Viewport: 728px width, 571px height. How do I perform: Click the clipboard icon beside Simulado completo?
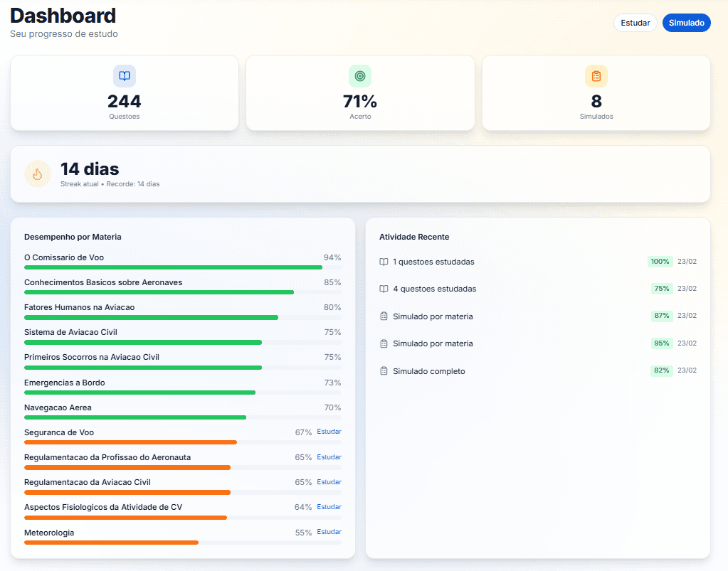384,370
